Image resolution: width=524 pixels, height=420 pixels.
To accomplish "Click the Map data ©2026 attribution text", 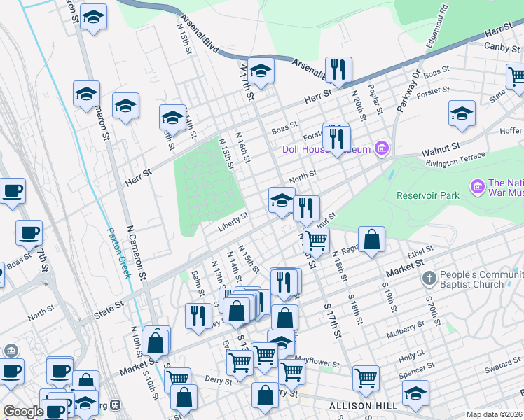I will tap(494, 414).
